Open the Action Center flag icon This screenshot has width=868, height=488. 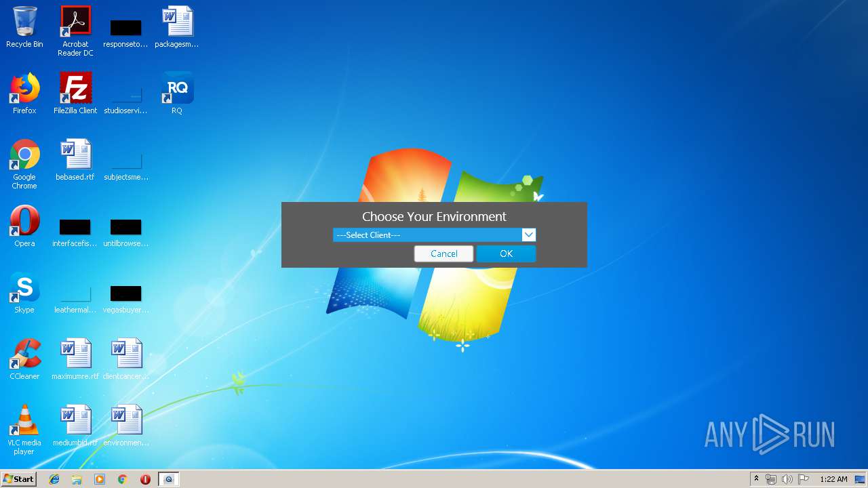click(803, 479)
